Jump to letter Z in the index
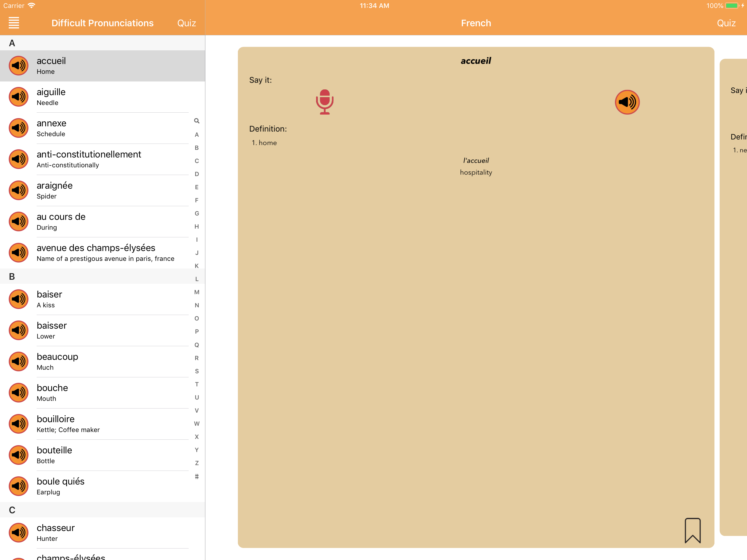747x560 pixels. [197, 463]
